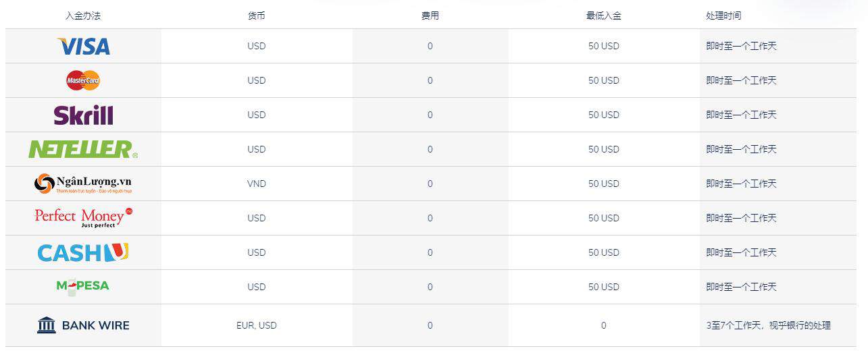Viewport: 868px width, 357px height.
Task: Select the 费用 column header
Action: (x=430, y=16)
